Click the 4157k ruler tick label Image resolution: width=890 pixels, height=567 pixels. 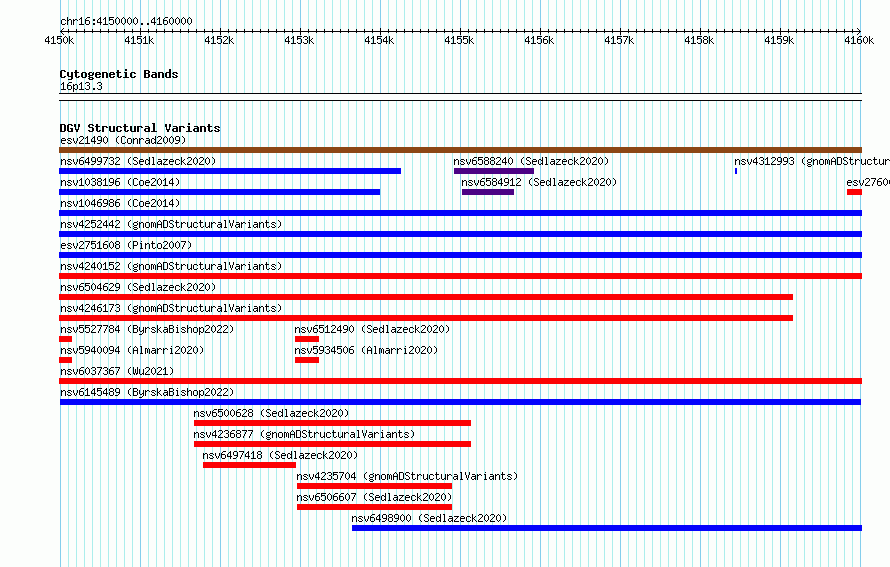pyautogui.click(x=619, y=40)
